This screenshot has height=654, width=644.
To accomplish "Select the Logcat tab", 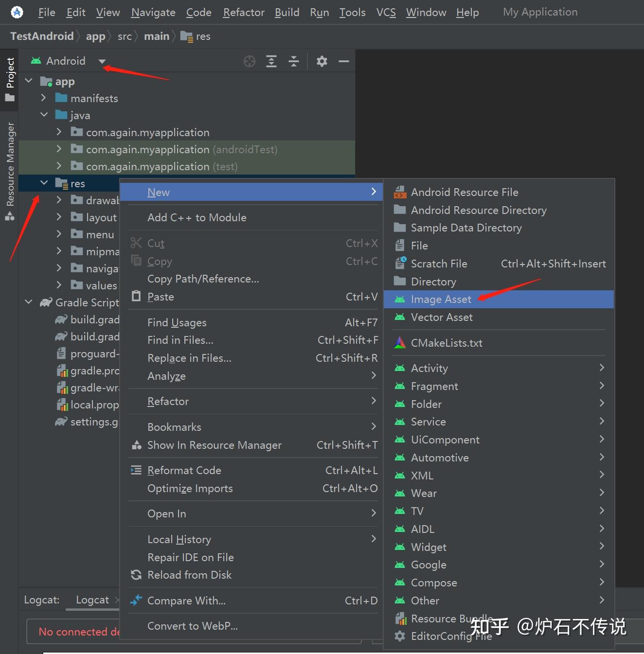I will pyautogui.click(x=92, y=600).
